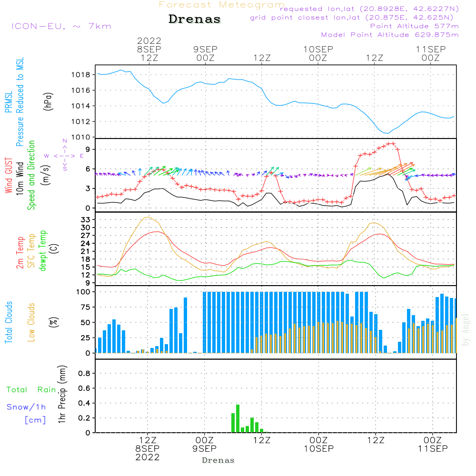The image size is (476, 476).
Task: Click the 'Drenas' title at top
Action: [x=194, y=19]
